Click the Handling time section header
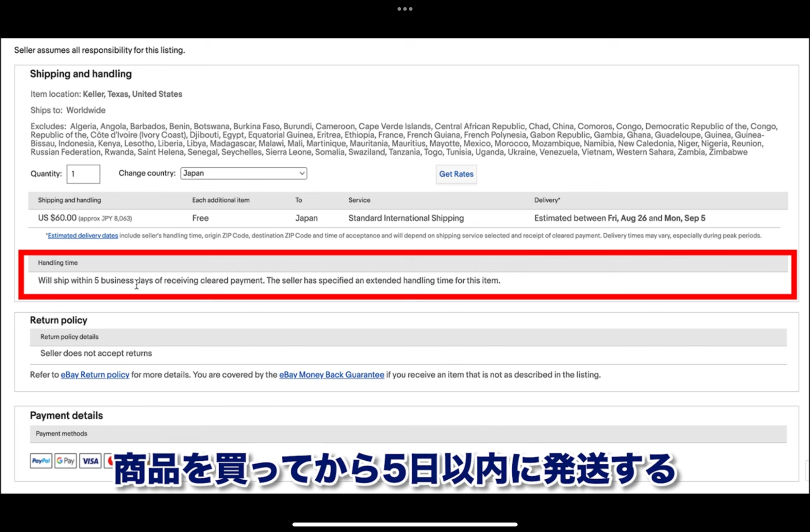Viewport: 810px width, 532px height. pyautogui.click(x=58, y=263)
